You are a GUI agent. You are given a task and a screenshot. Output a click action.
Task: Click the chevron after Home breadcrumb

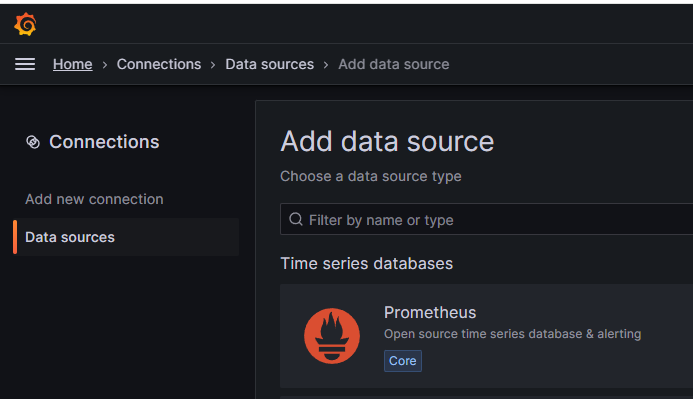[105, 65]
